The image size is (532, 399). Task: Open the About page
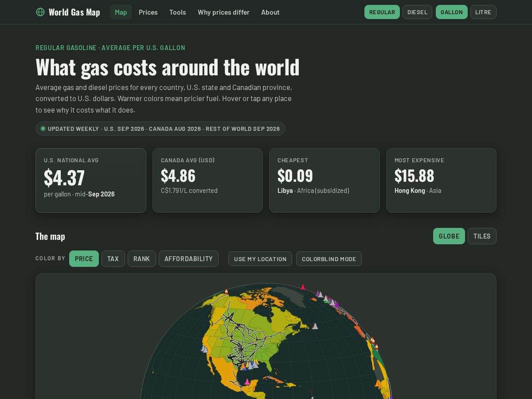pos(270,12)
